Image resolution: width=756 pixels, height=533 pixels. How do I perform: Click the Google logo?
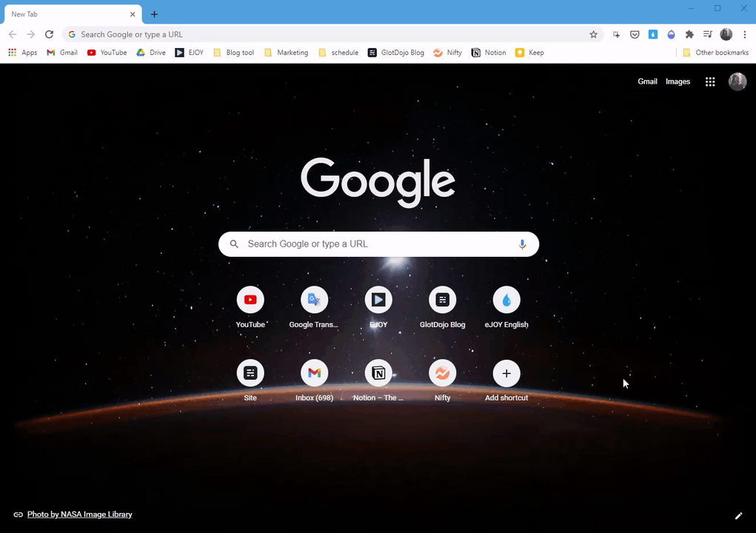click(378, 182)
